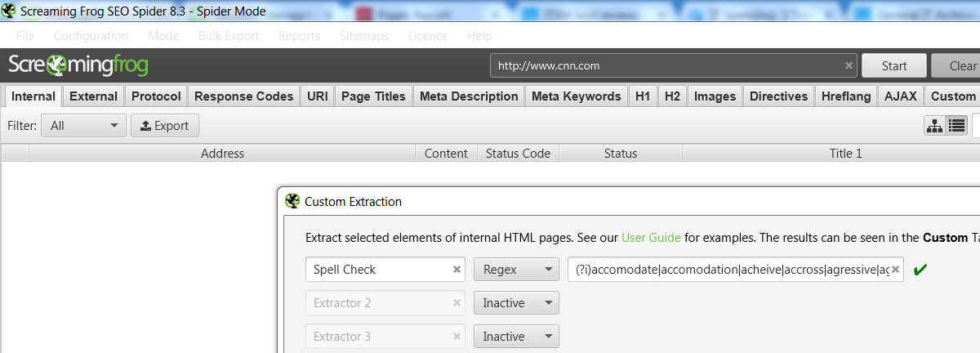Open the Licence menu
Screen dimensions: 980x353
tap(428, 36)
